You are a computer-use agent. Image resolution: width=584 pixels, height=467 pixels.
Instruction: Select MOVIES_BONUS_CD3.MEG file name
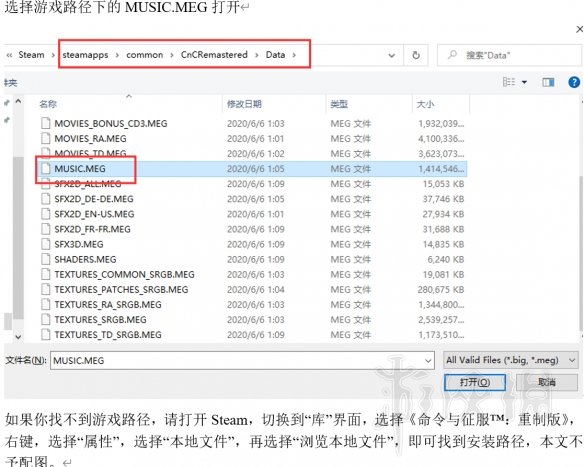[111, 123]
